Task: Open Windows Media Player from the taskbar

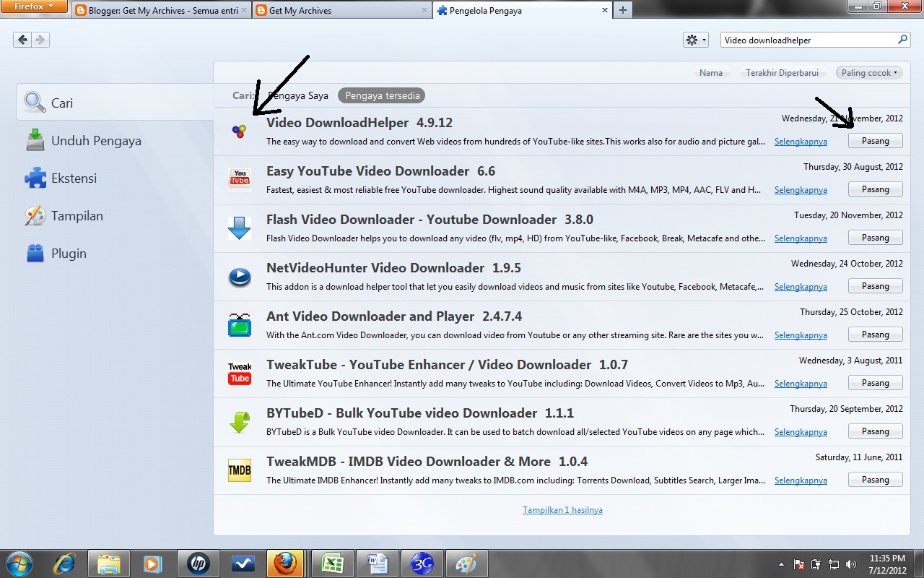Action: [x=152, y=563]
